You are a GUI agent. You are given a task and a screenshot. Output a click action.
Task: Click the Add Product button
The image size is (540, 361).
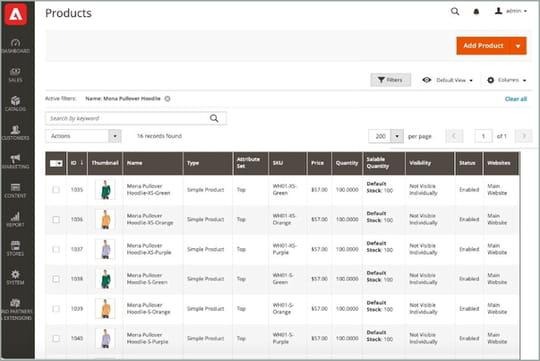[483, 45]
